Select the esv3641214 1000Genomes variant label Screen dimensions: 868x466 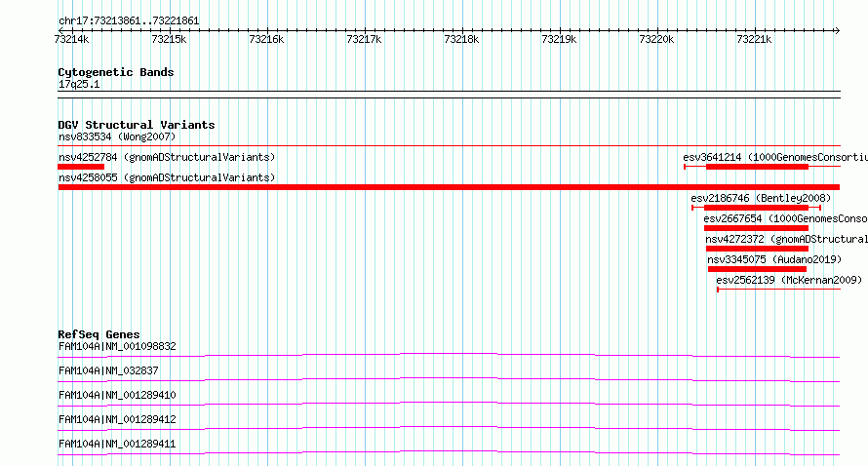[775, 157]
